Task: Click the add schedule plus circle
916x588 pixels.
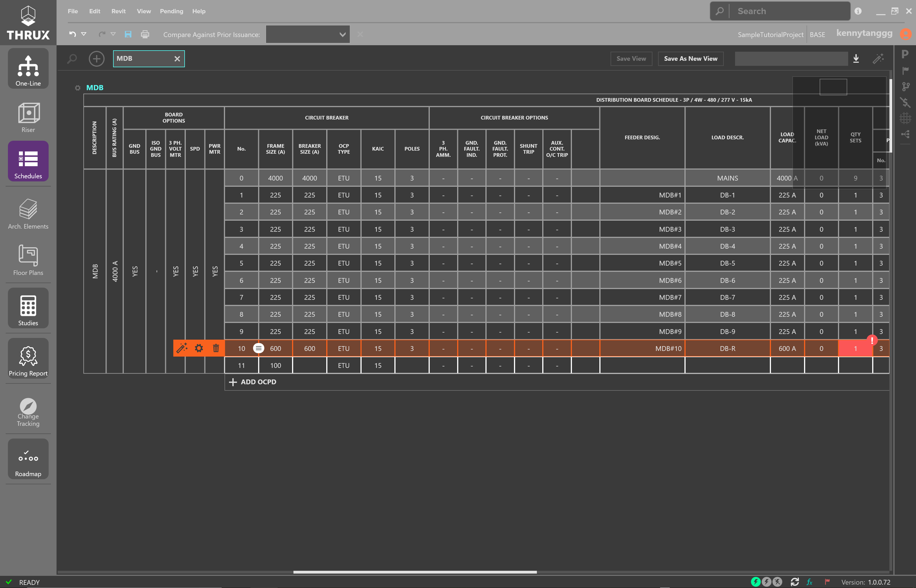Action: click(x=97, y=59)
